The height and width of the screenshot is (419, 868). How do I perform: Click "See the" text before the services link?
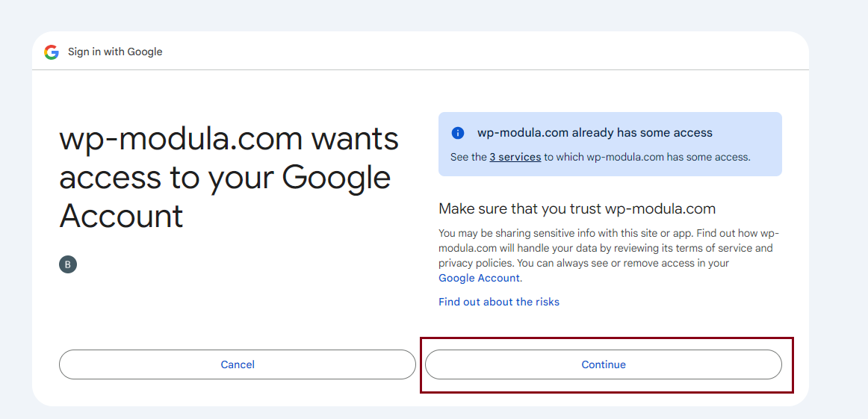[468, 158]
